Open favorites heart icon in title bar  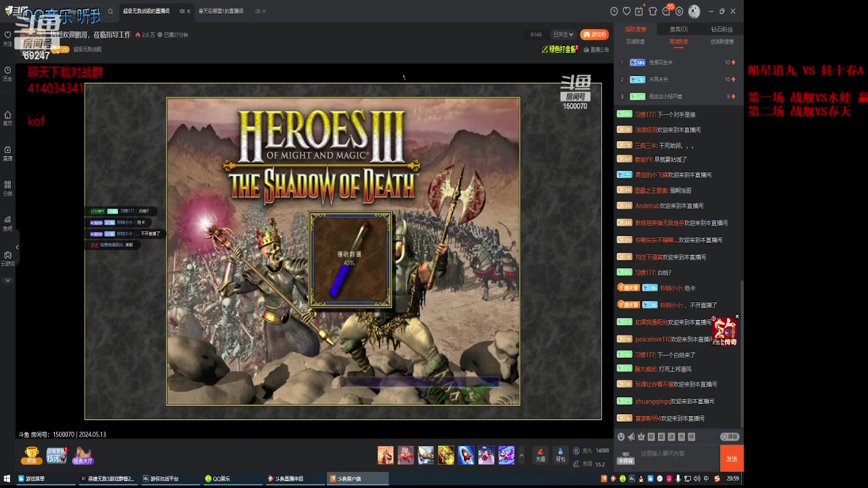click(x=627, y=12)
